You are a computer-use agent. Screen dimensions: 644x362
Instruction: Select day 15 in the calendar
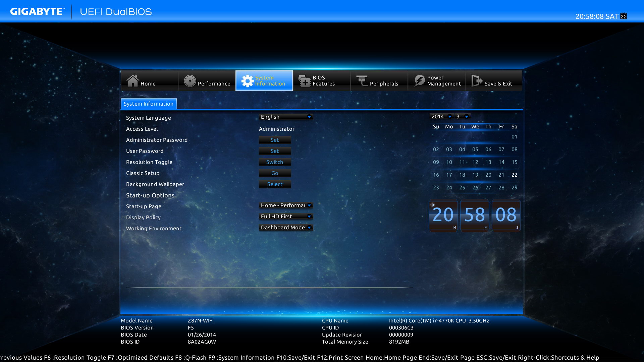[x=514, y=162]
